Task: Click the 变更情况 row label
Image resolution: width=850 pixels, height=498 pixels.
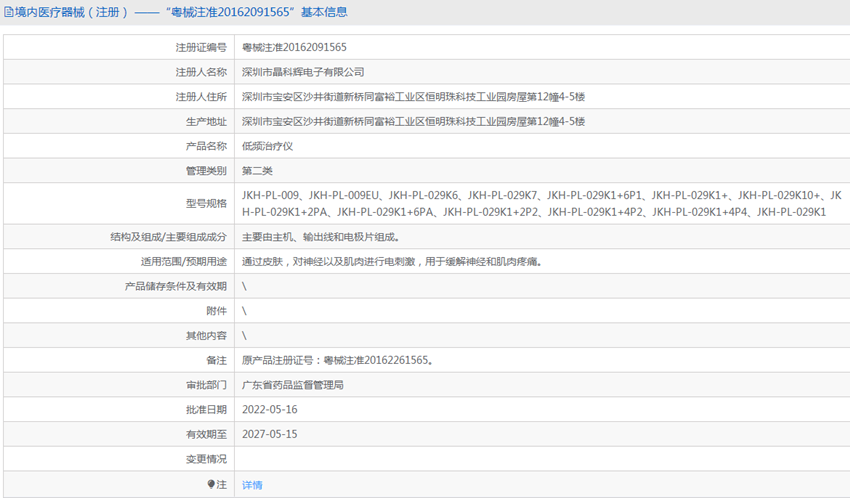Action: click(x=206, y=459)
